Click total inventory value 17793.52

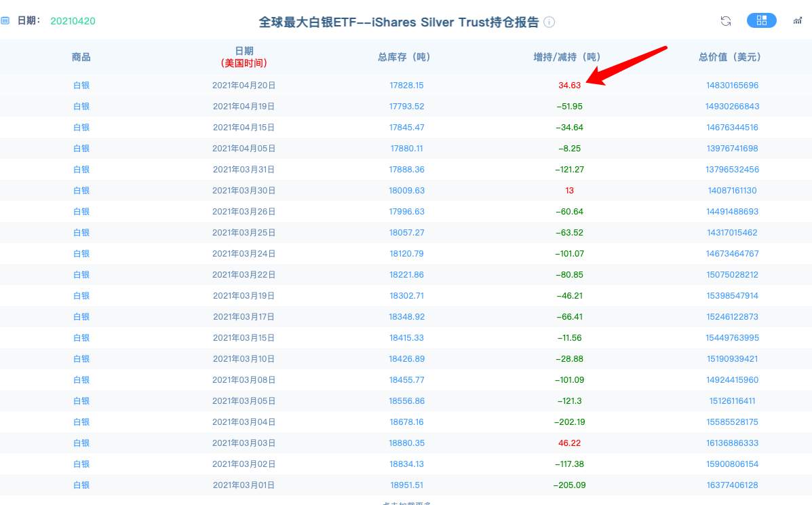click(x=406, y=106)
